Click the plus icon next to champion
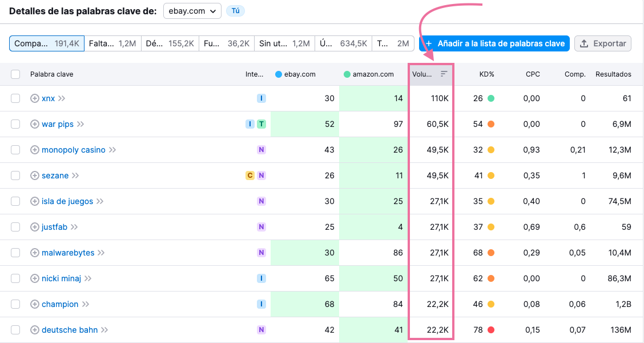Viewport: 644px width, 343px height. coord(34,304)
